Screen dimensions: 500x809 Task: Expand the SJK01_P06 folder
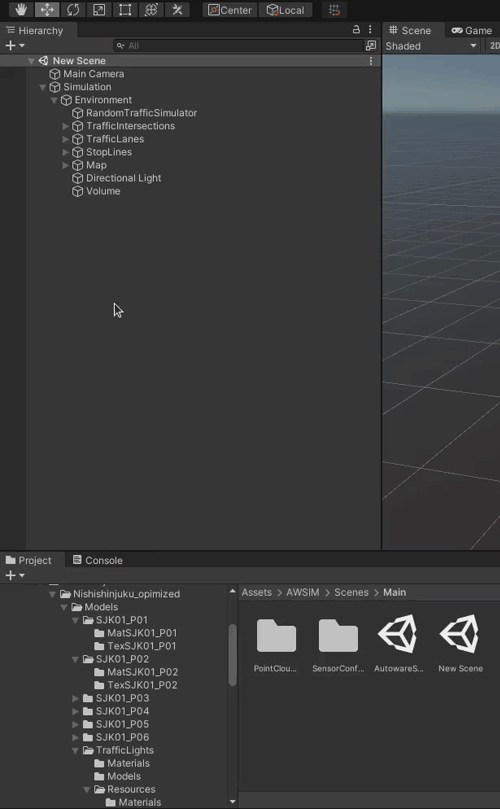point(75,737)
